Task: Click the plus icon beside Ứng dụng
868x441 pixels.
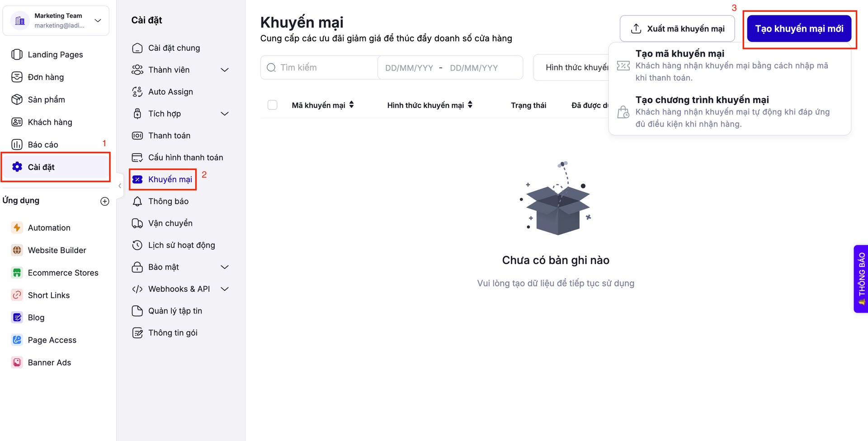Action: pyautogui.click(x=104, y=201)
